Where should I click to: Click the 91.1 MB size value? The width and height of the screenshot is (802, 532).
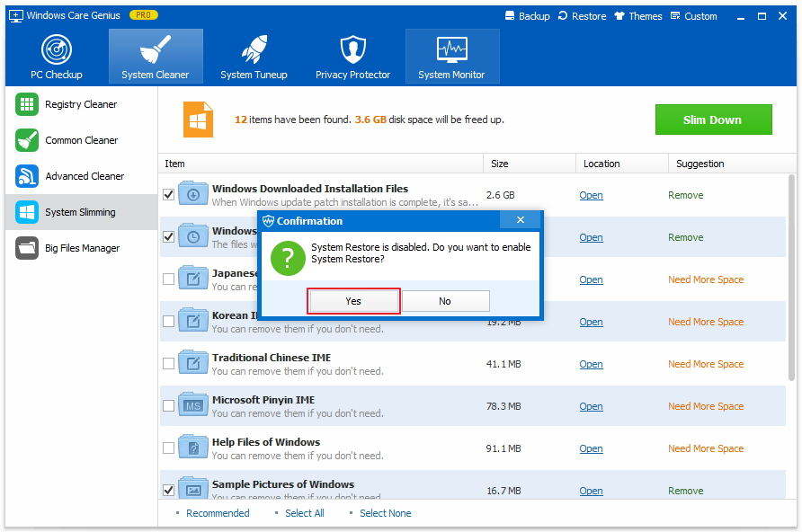click(503, 448)
